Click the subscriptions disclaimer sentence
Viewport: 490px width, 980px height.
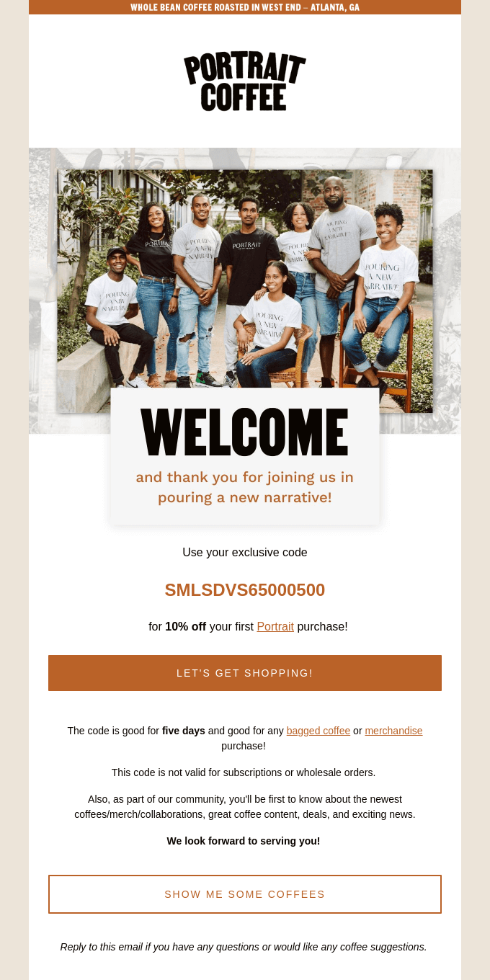click(244, 772)
